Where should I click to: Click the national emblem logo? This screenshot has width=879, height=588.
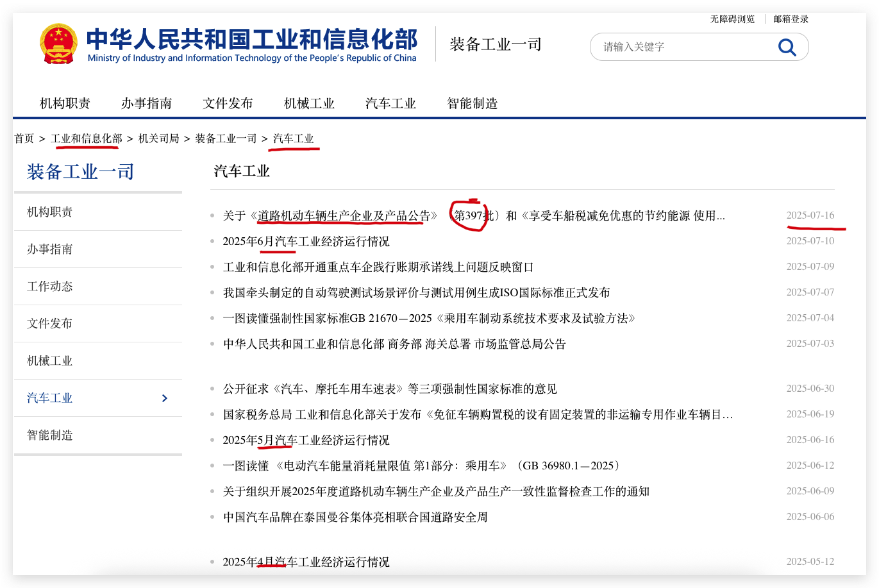point(58,44)
